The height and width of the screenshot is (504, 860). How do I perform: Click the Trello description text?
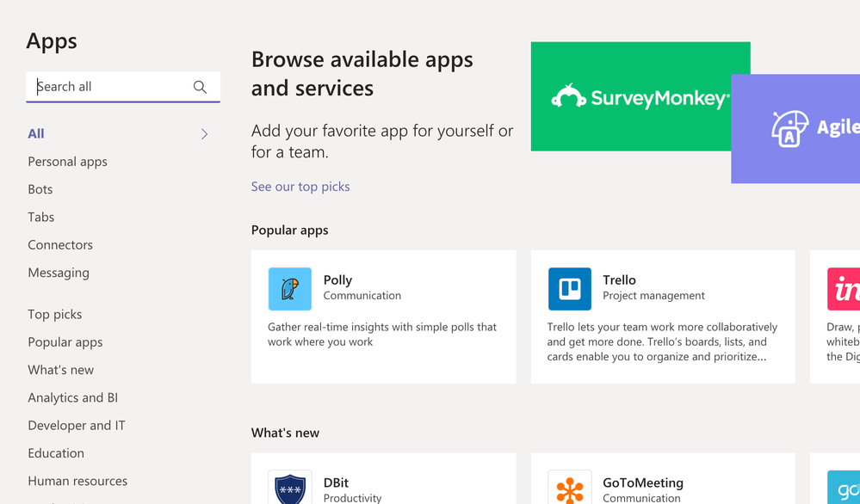tap(662, 341)
